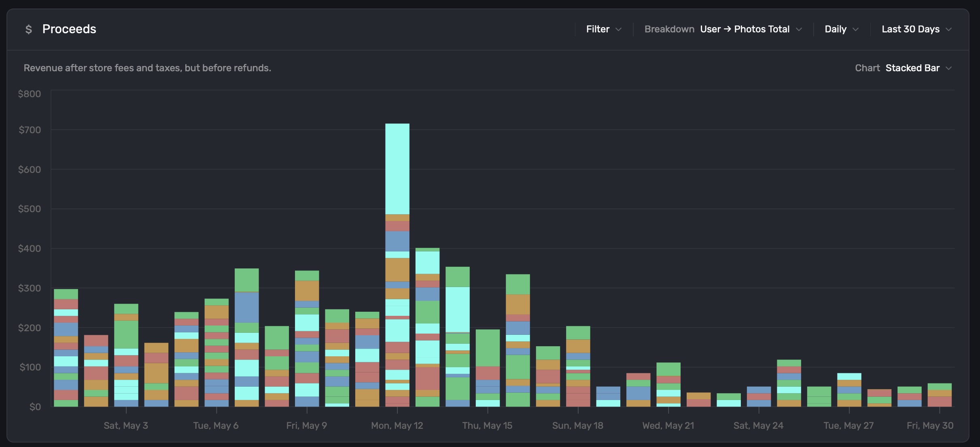980x447 pixels.
Task: Click the Tue, May 6 bar
Action: pos(216,352)
